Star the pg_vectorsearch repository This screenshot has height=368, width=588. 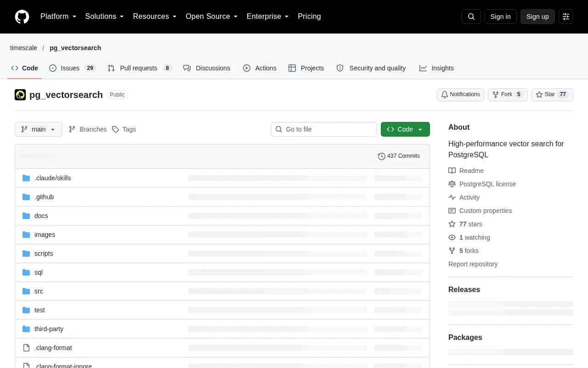(x=552, y=94)
